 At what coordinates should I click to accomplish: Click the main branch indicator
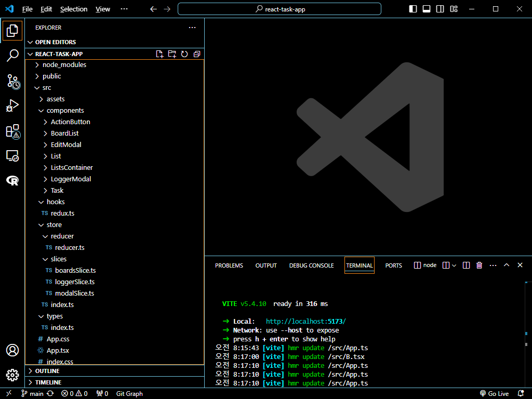pos(33,394)
